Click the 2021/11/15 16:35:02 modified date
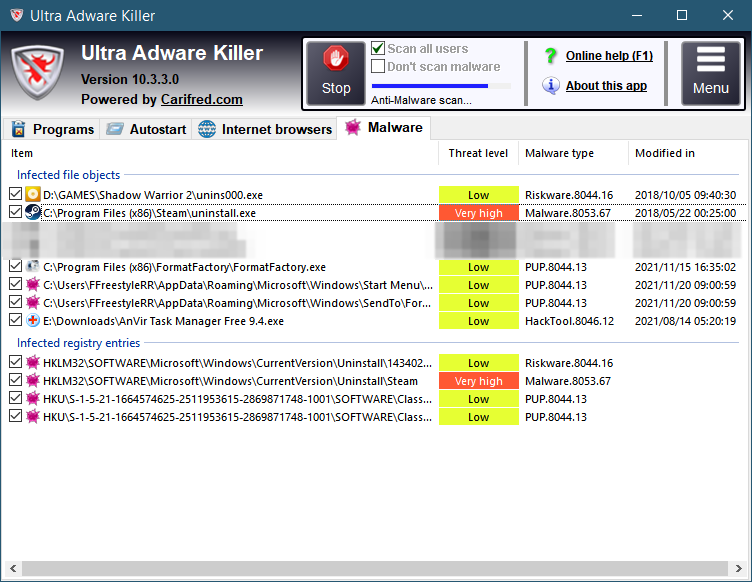 pyautogui.click(x=685, y=267)
